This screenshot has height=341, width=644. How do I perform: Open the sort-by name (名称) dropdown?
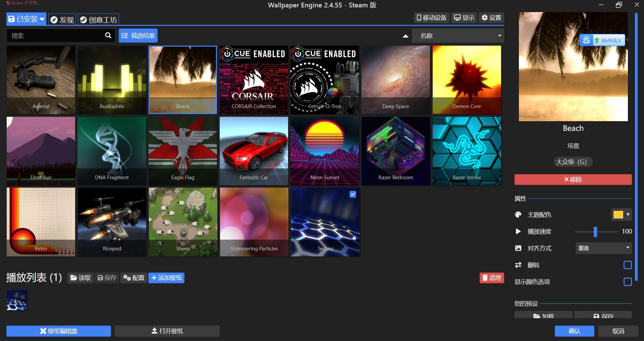click(x=458, y=36)
